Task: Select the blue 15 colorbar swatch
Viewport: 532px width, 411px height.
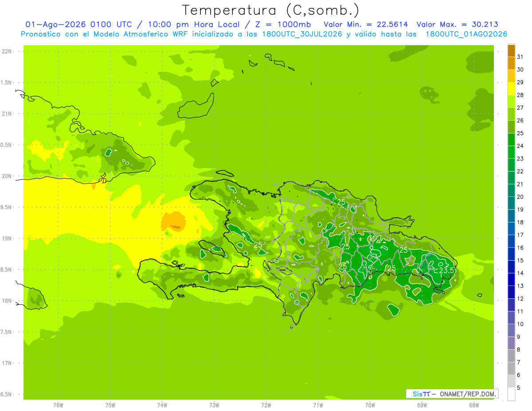Action: (x=511, y=254)
